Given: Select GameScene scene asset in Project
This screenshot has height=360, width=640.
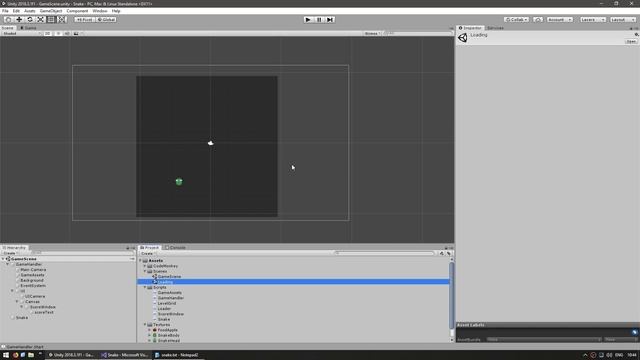Looking at the screenshot, I should tap(169, 276).
